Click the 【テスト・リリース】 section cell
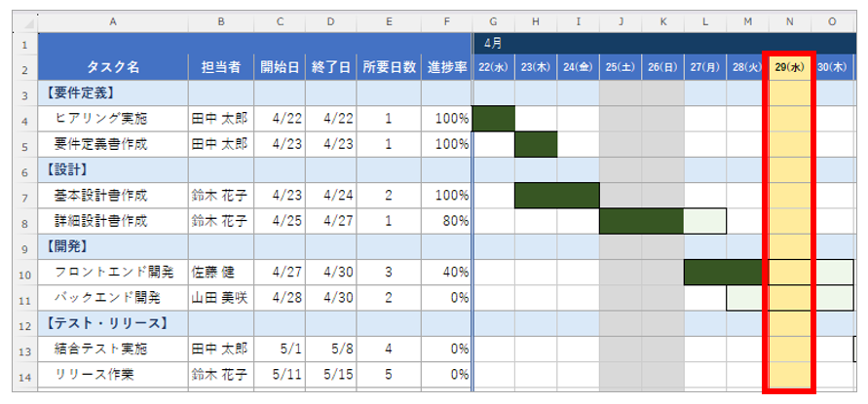Screen dimensions: 868x404 click(x=113, y=324)
